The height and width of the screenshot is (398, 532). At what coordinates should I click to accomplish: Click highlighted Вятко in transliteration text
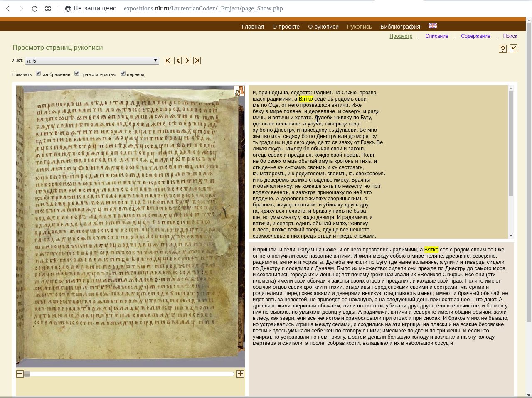point(305,98)
